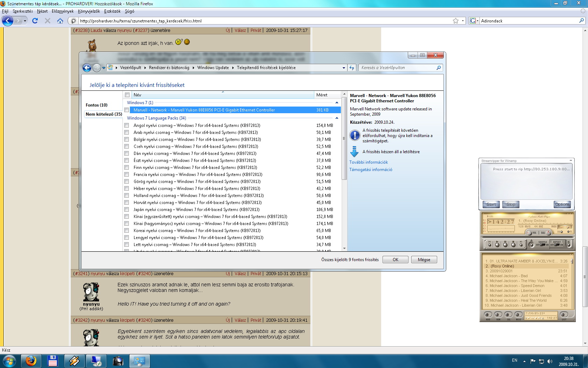Open the search engine selector dropdown
The width and height of the screenshot is (588, 368).
pyautogui.click(x=477, y=21)
